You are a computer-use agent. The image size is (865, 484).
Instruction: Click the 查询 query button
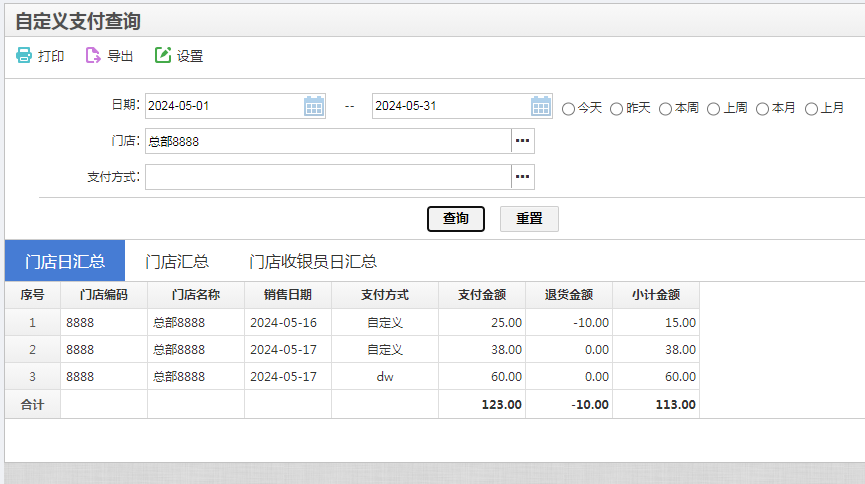click(456, 219)
